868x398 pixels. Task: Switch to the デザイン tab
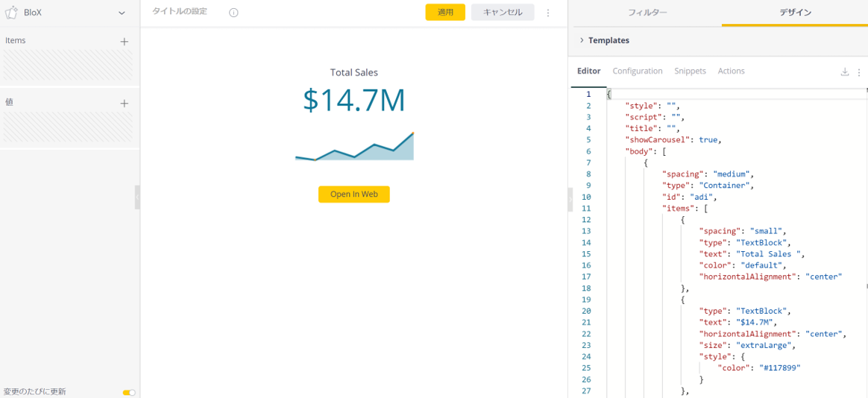(795, 13)
